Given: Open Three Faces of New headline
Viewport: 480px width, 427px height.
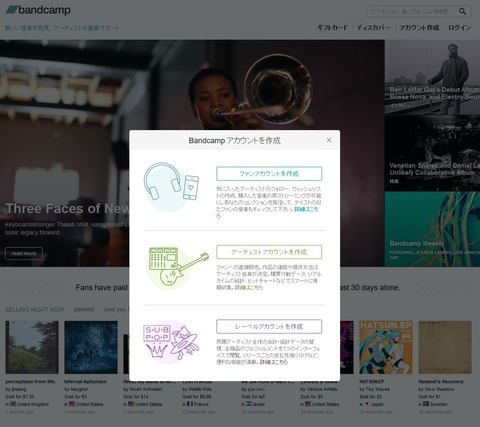Looking at the screenshot, I should coord(67,209).
